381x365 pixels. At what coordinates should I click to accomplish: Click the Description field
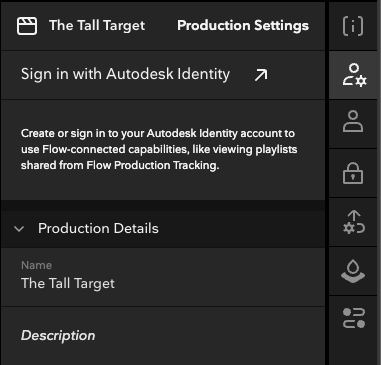pyautogui.click(x=163, y=336)
